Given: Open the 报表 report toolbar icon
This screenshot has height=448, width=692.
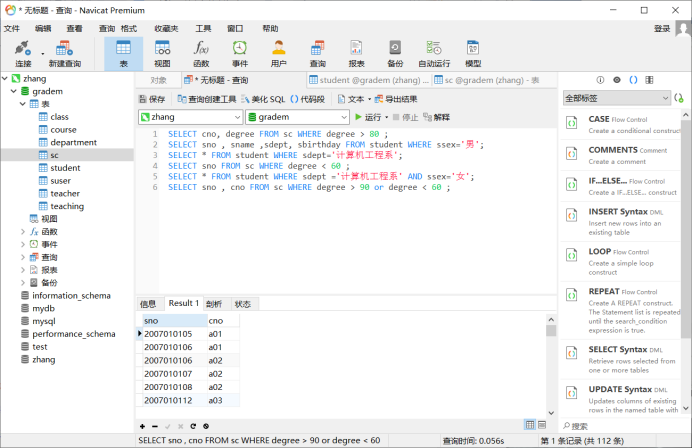Looking at the screenshot, I should tap(356, 53).
